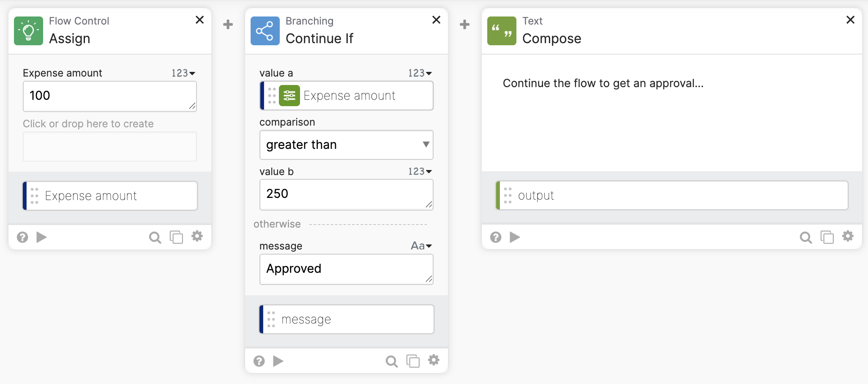
Task: Add card between Assign and Continue If
Action: click(228, 25)
